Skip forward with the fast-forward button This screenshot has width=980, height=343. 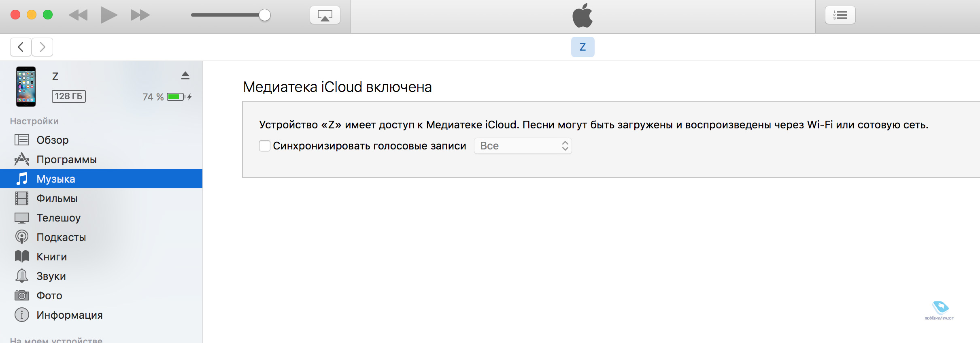click(x=140, y=15)
